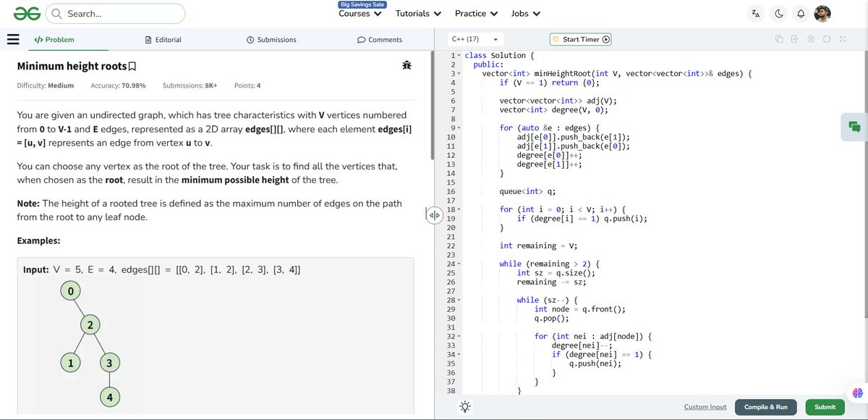Open the AI brain assistant icon
This screenshot has height=420, width=868.
coord(858,393)
